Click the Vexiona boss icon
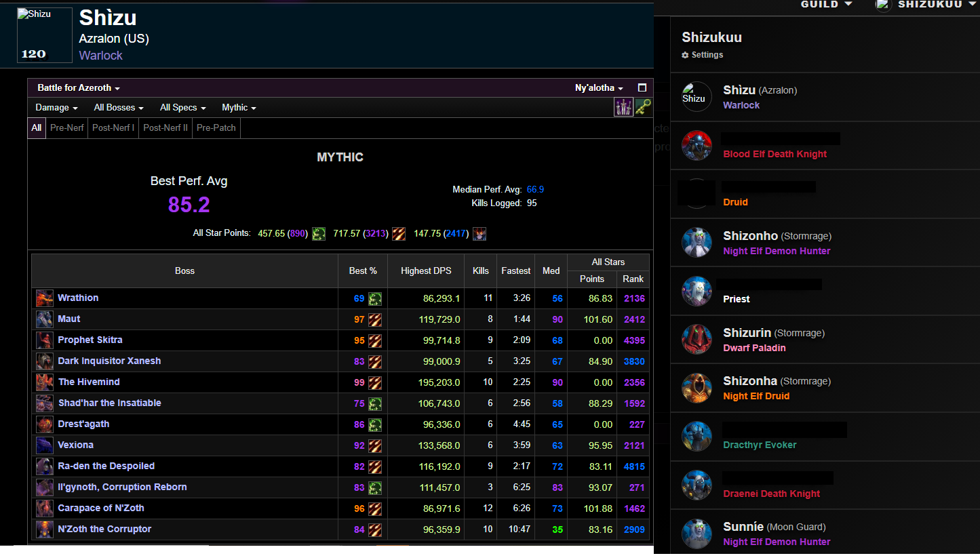The image size is (980, 560). [x=45, y=445]
